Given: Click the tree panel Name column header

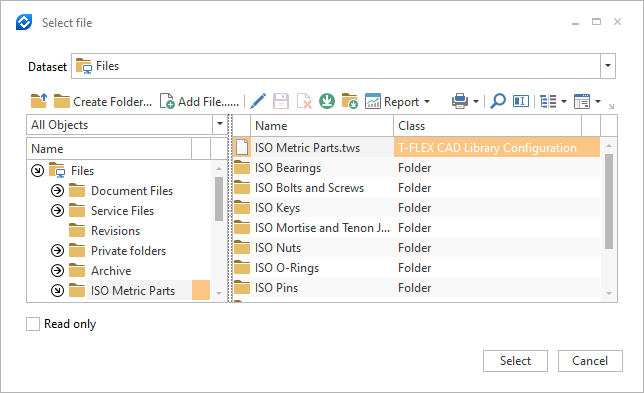Looking at the screenshot, I should click(x=109, y=149).
